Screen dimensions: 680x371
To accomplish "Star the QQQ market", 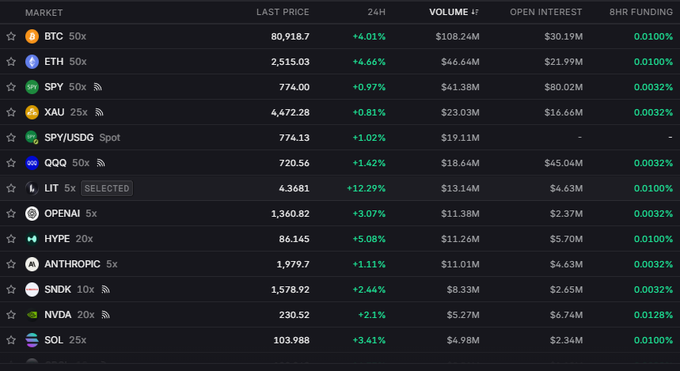I will pos(11,163).
